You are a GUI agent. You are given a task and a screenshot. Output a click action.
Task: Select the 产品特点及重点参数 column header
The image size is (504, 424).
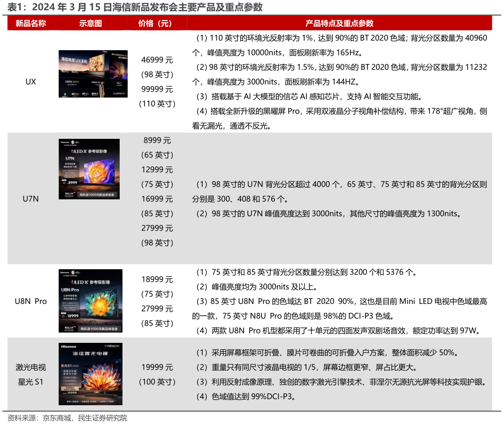point(339,23)
